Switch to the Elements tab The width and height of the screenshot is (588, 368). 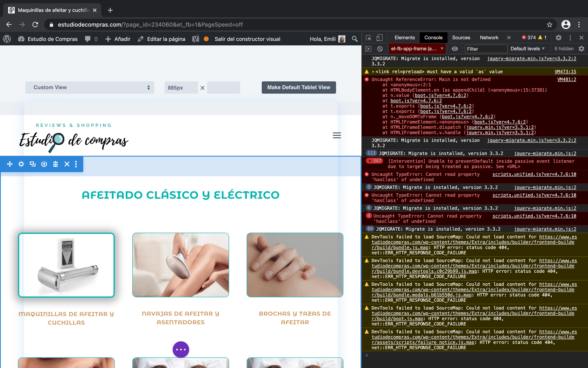(404, 38)
